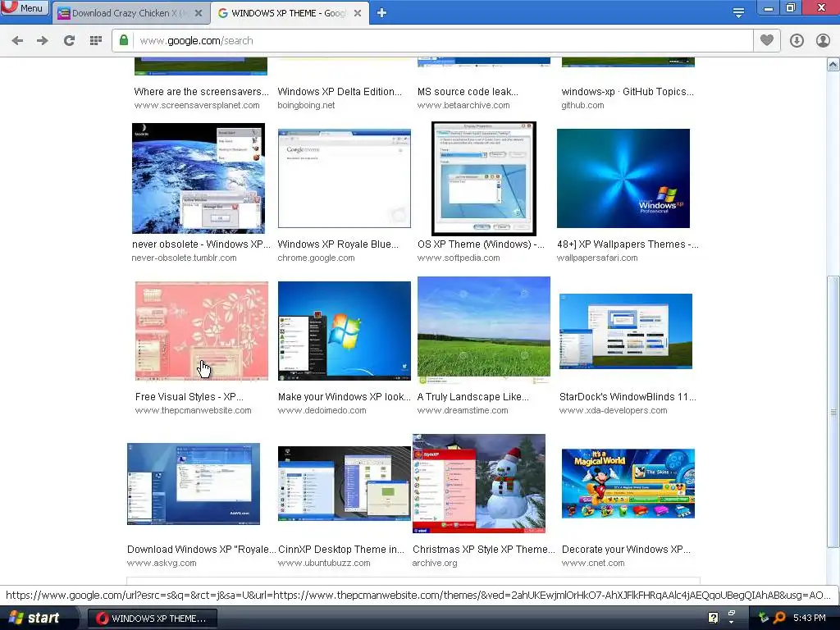Click 'archive.org' source text
The width and height of the screenshot is (840, 630).
coord(435,564)
